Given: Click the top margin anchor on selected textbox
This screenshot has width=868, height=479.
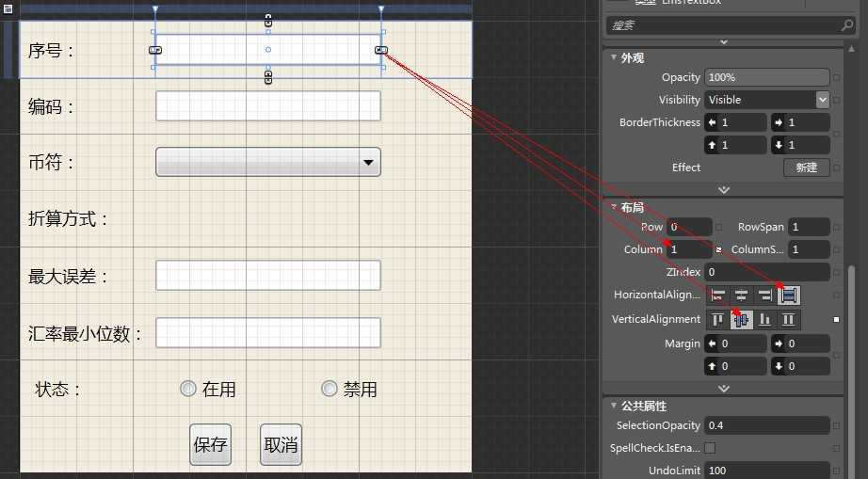Looking at the screenshot, I should 268,21.
